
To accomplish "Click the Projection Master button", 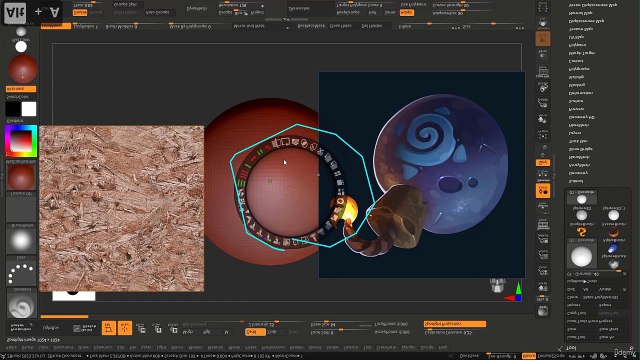I will (21, 327).
